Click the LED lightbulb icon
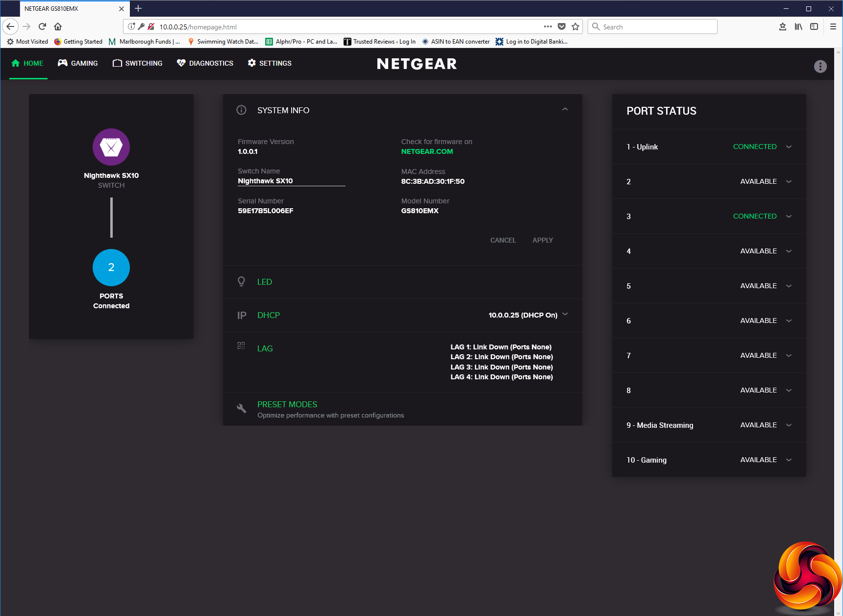This screenshot has width=843, height=616. (242, 282)
